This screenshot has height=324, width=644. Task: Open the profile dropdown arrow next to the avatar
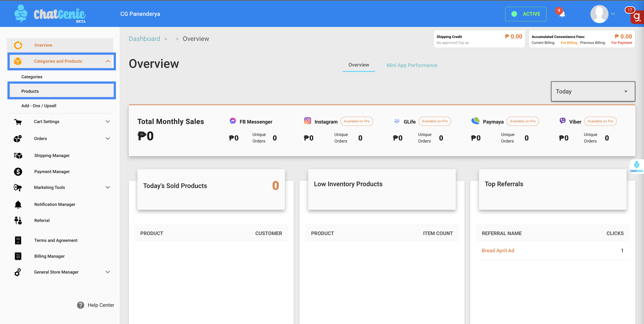613,14
